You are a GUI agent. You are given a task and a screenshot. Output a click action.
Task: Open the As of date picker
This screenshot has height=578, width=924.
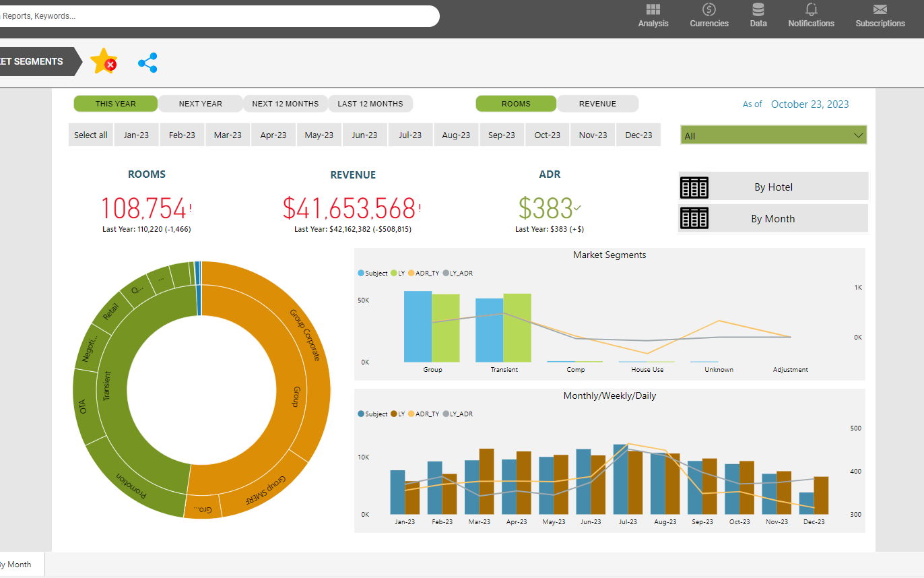point(810,104)
